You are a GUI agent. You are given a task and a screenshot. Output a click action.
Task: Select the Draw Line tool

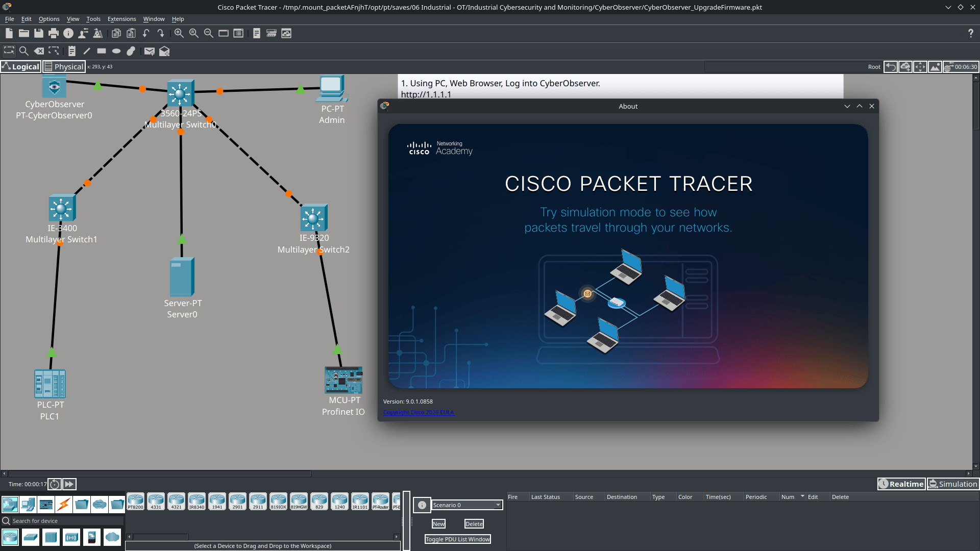87,51
